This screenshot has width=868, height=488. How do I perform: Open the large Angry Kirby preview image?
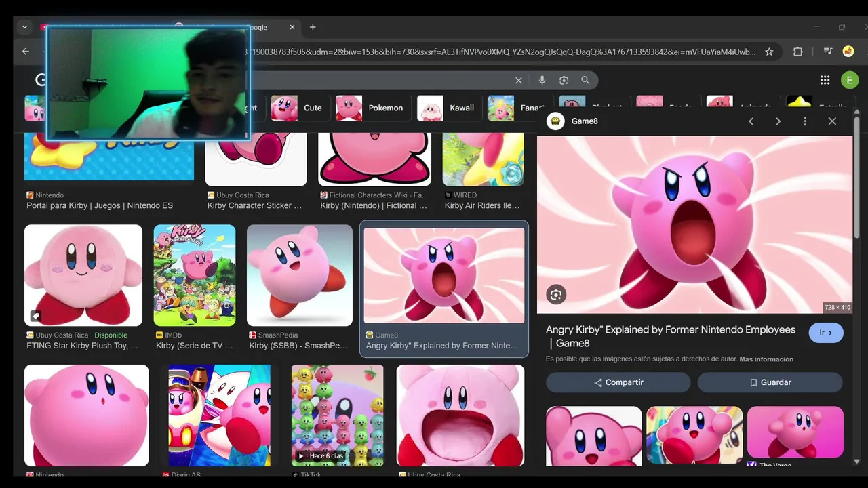point(694,224)
